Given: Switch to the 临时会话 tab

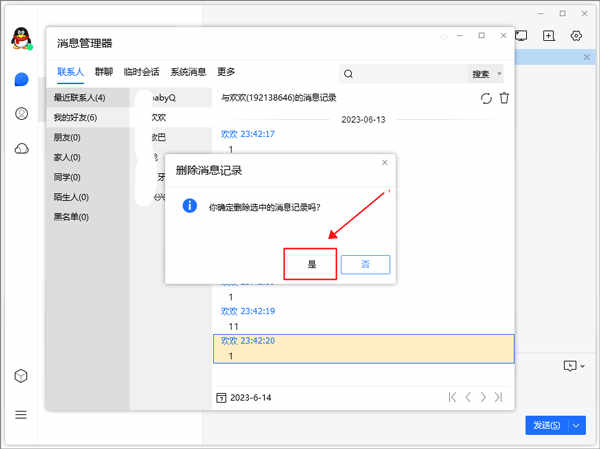Looking at the screenshot, I should click(142, 72).
